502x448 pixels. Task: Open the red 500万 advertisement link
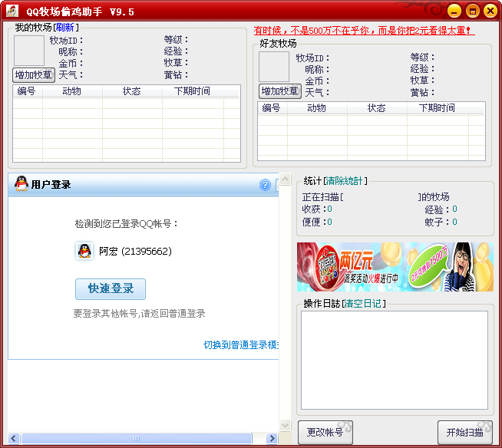[364, 31]
